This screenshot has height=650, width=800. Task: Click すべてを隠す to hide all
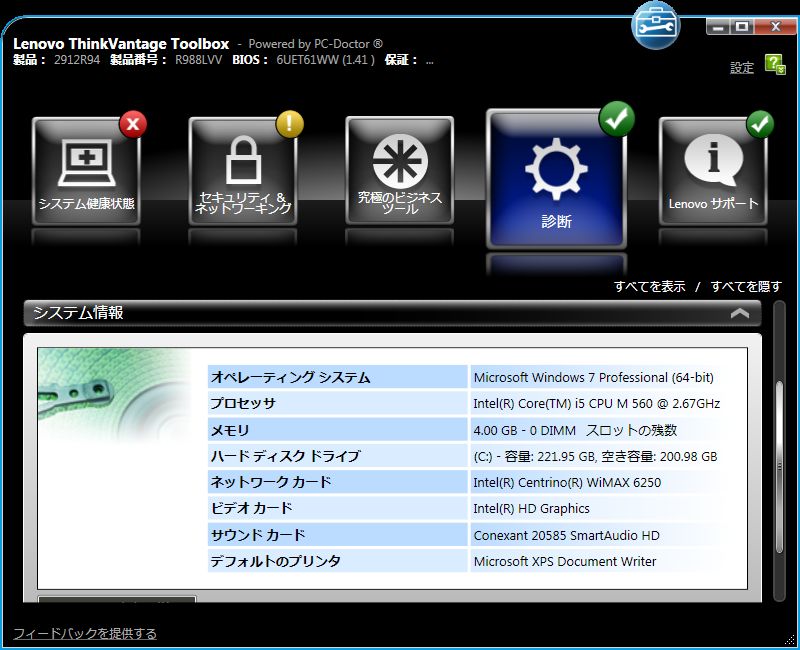tap(746, 286)
